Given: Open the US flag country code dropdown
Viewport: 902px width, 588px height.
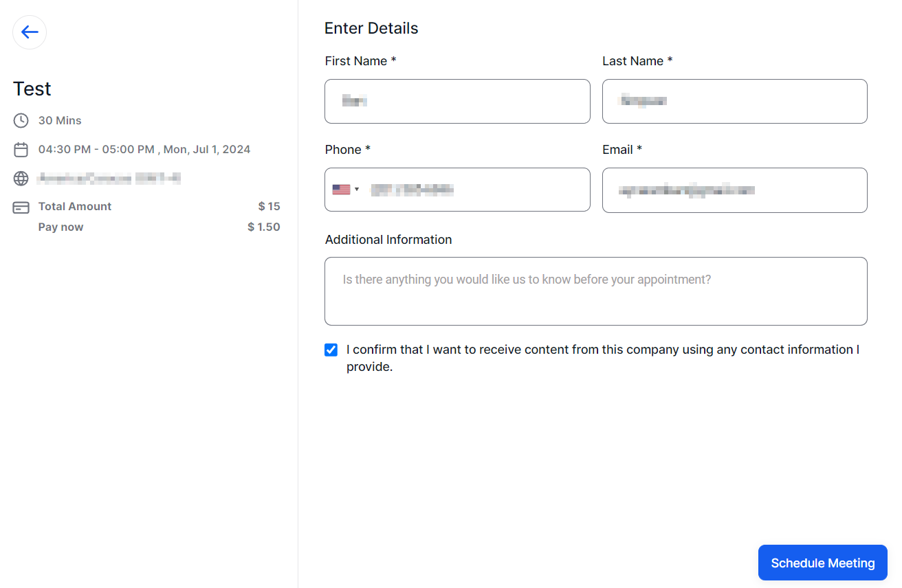Looking at the screenshot, I should (x=346, y=190).
